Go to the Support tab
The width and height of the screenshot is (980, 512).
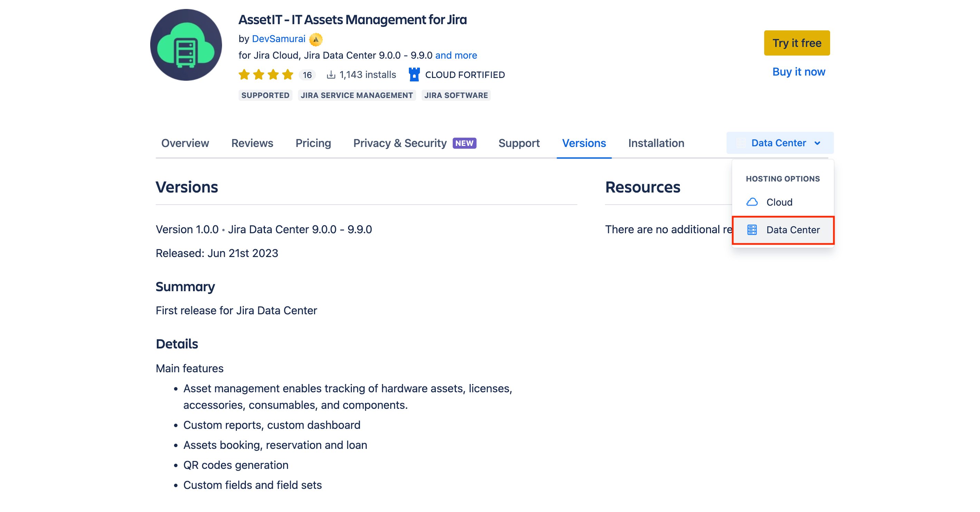[519, 143]
